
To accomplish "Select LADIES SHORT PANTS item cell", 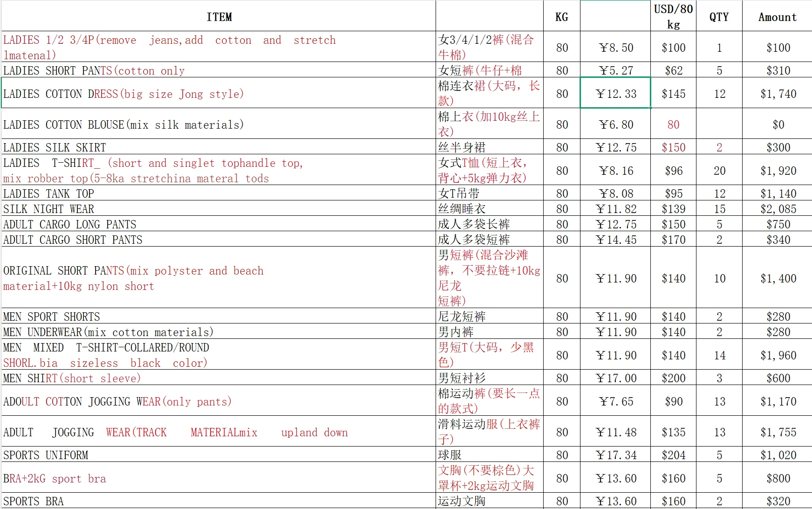I will pos(218,70).
